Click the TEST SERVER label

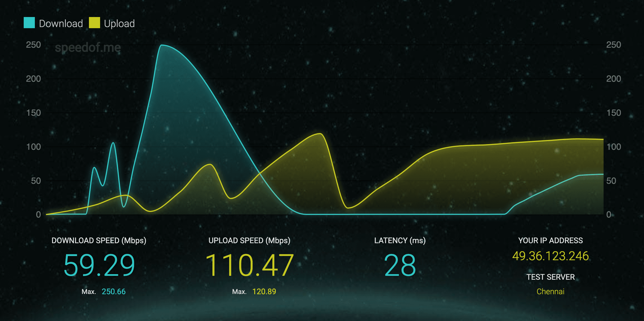550,277
